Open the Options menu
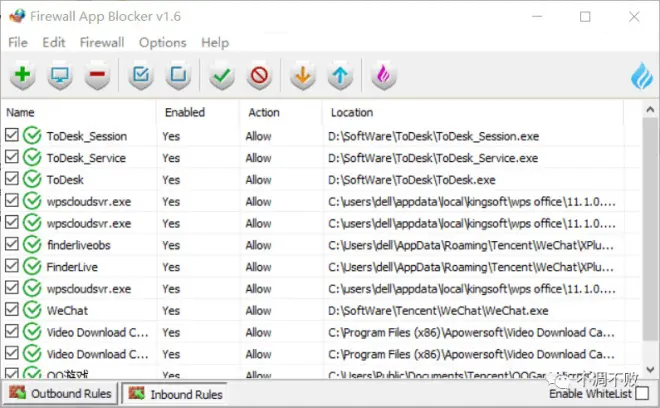 pos(162,43)
